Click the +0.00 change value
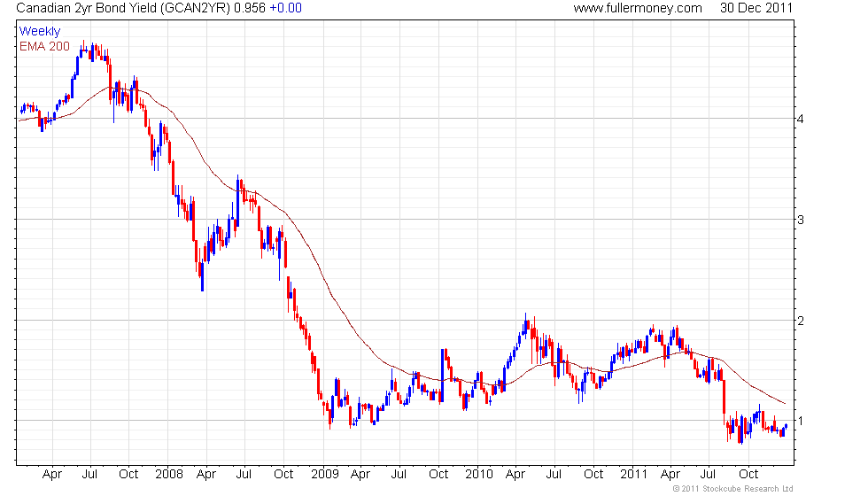The height and width of the screenshot is (496, 868). tap(285, 8)
